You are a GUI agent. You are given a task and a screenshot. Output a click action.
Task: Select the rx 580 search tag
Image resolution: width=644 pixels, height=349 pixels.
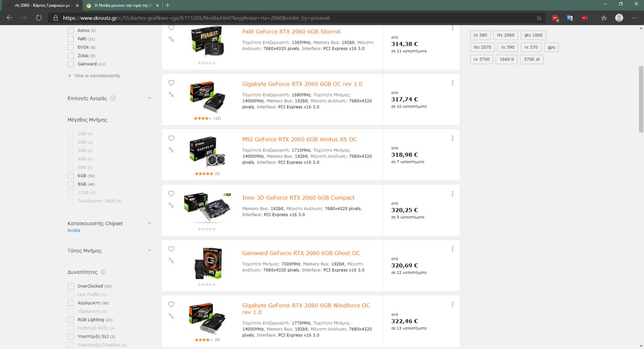(x=480, y=35)
